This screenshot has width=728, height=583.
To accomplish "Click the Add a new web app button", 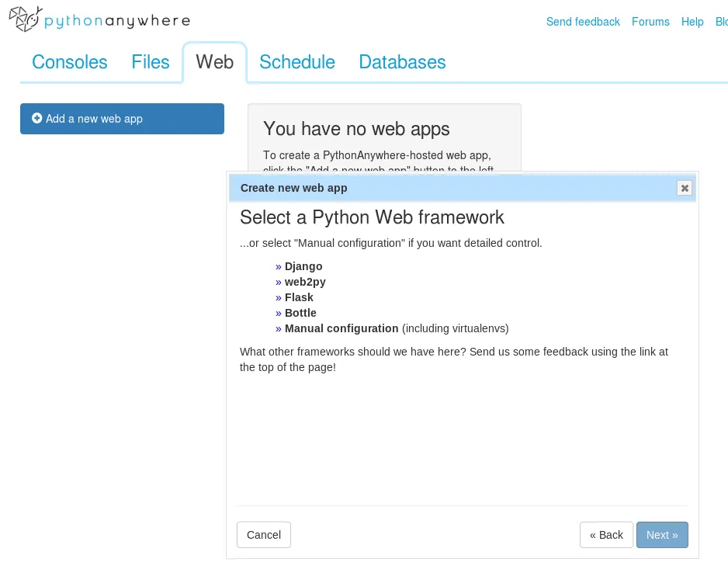I will (x=122, y=119).
